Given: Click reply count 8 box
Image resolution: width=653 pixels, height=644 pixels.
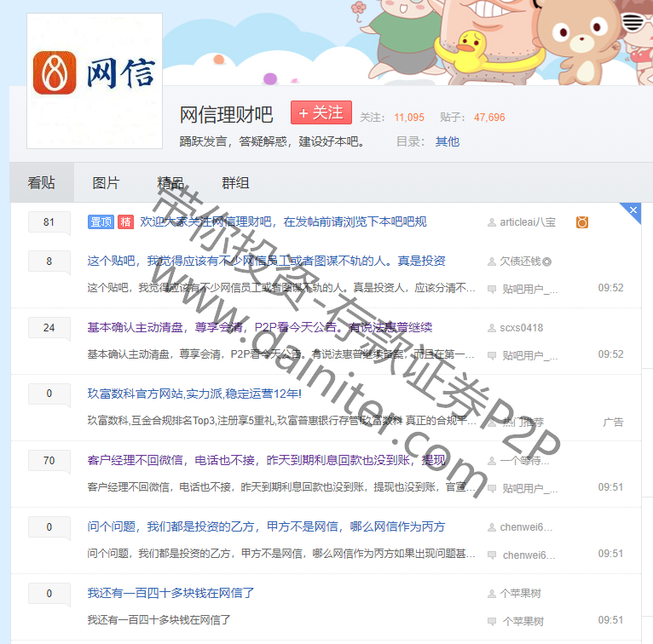Looking at the screenshot, I should click(x=49, y=262).
